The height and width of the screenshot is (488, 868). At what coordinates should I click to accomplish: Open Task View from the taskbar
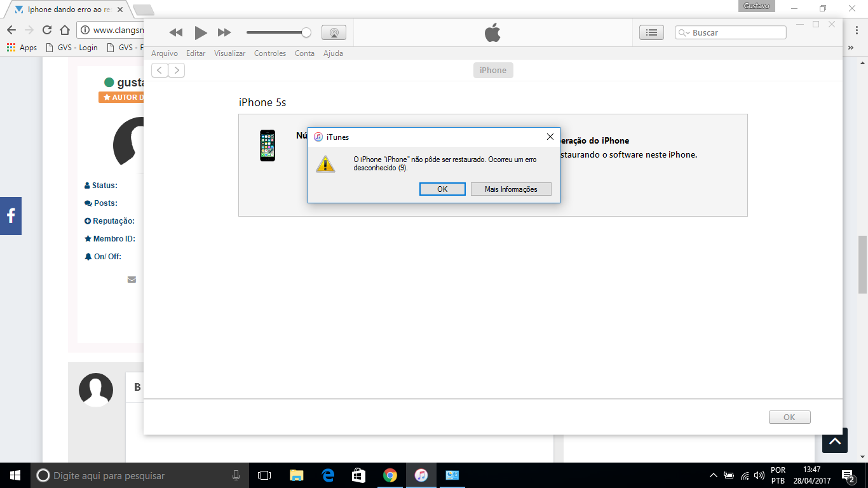point(264,475)
